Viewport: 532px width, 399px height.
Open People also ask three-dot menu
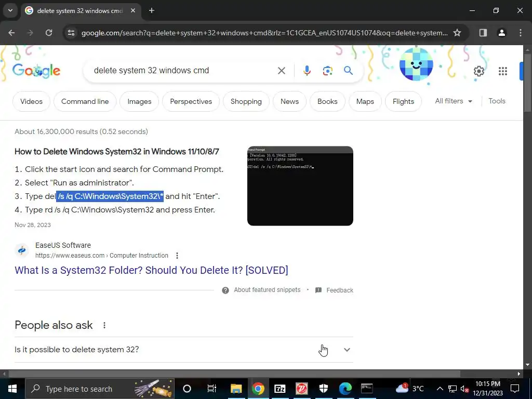coord(104,325)
